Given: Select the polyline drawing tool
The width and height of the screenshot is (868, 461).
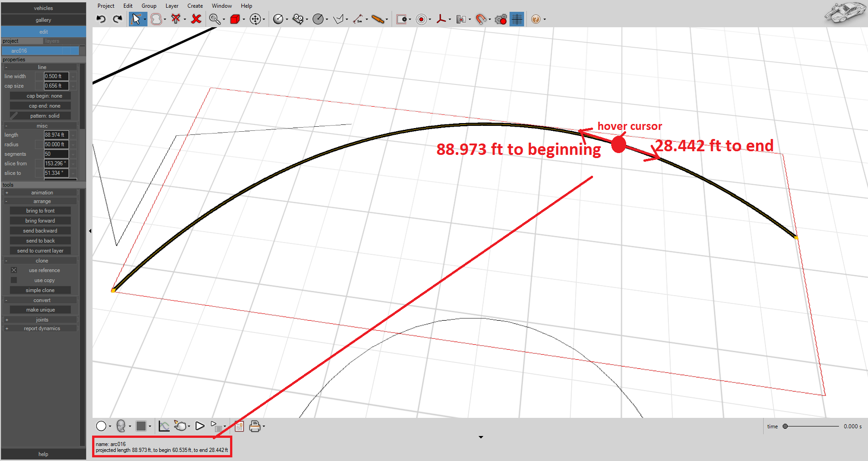Looking at the screenshot, I should pos(338,19).
